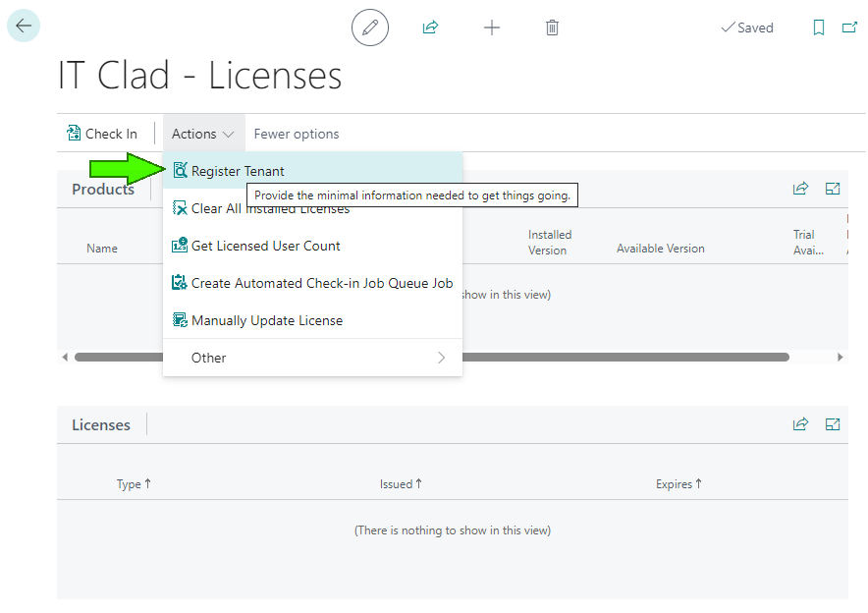Click the share icon in top toolbar

click(430, 28)
